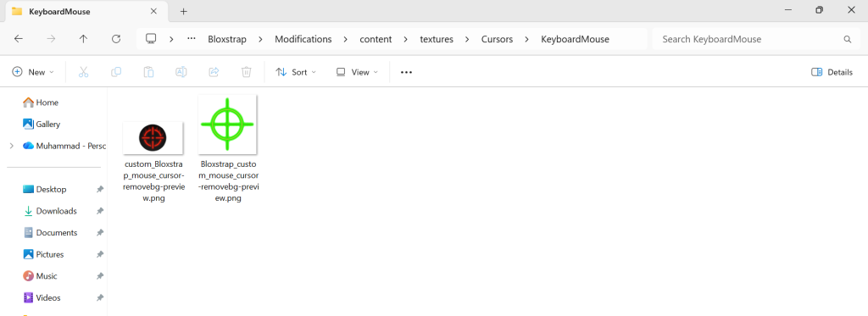
Task: Click pin icon beside Videos
Action: pyautogui.click(x=100, y=297)
